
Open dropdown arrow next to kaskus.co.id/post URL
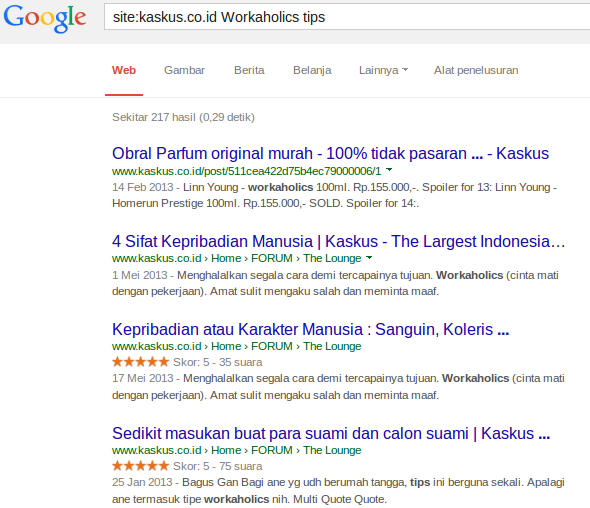(x=389, y=170)
